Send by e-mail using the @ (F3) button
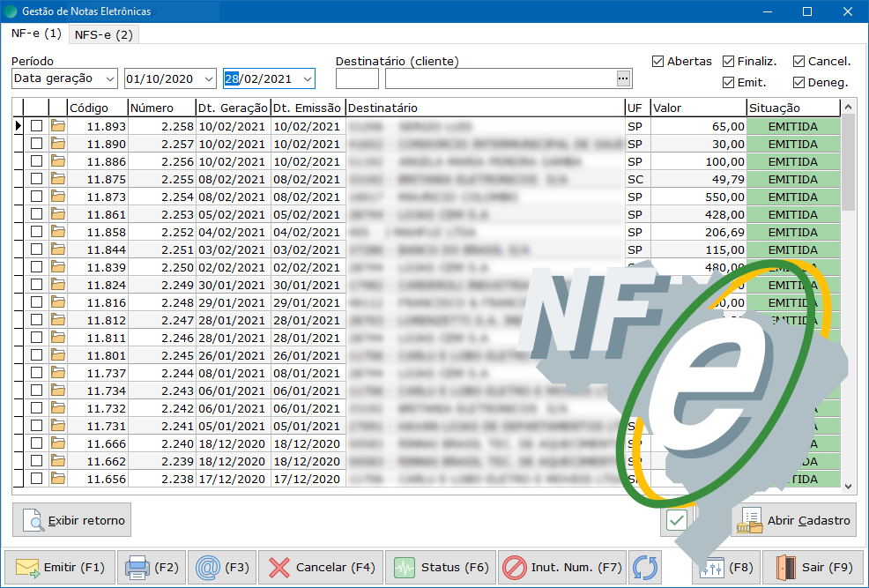 pyautogui.click(x=222, y=568)
